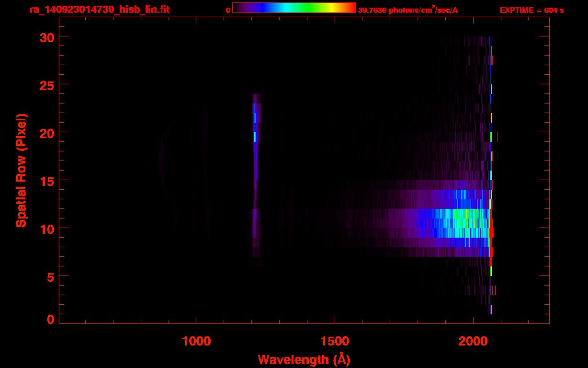This screenshot has width=588, height=368.
Task: Click the filename ra_140923014730_hisb_lin.fit
Action: pos(99,10)
